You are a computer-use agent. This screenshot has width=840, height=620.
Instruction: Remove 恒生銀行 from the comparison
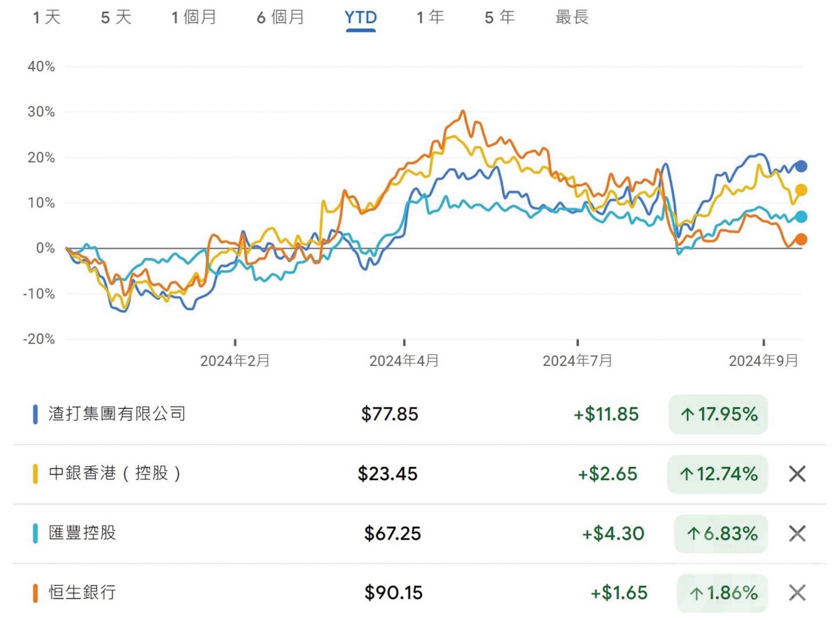797,593
